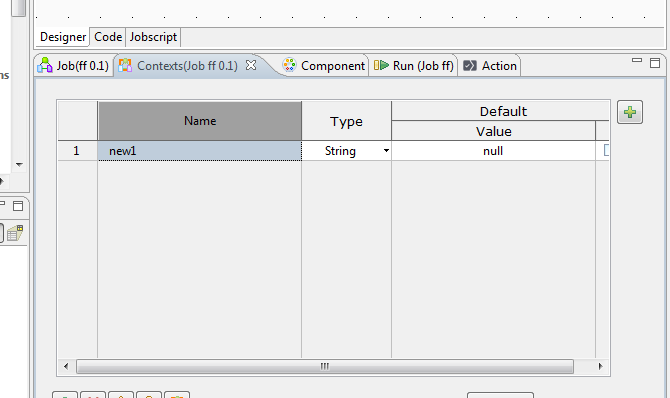Click the table-view icon in left panel
The image size is (670, 398).
click(x=15, y=233)
